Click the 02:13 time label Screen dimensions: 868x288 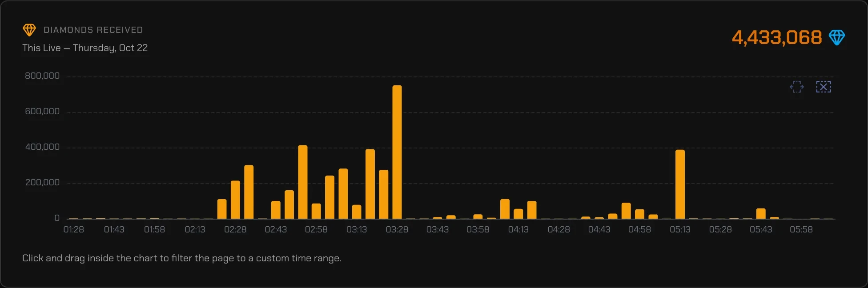195,229
